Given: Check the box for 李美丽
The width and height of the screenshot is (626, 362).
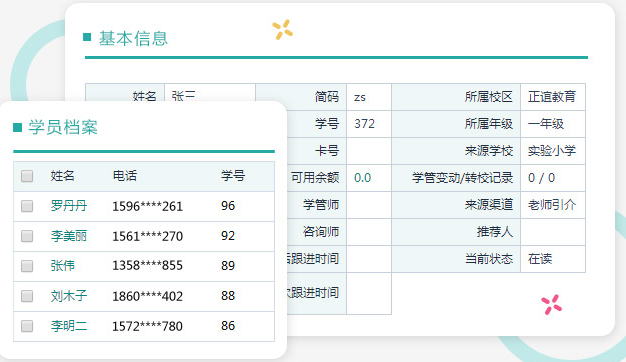Looking at the screenshot, I should click(27, 236).
